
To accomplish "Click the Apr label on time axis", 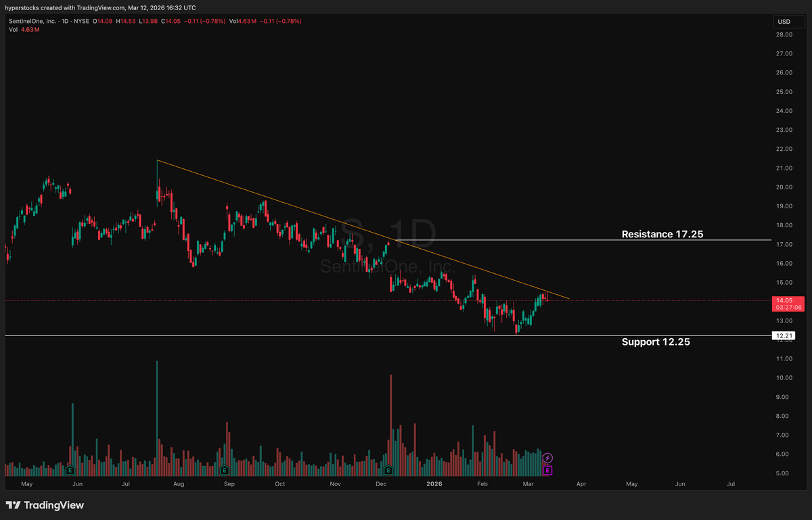I will (x=582, y=484).
